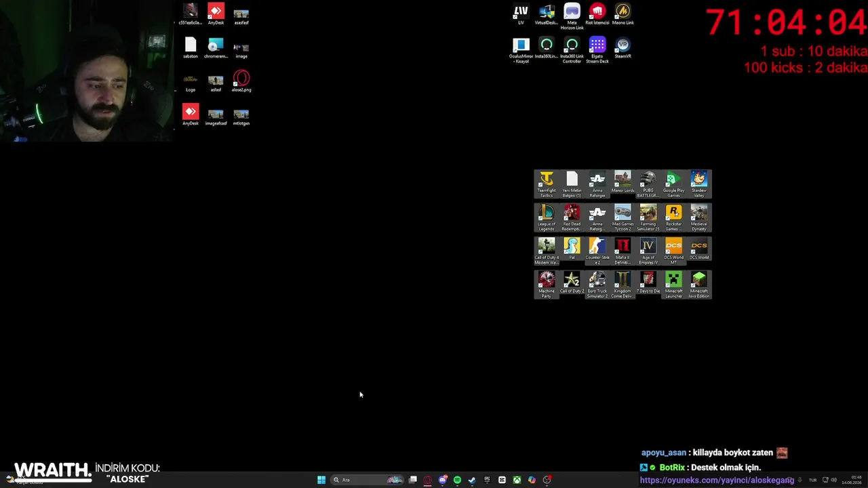The width and height of the screenshot is (868, 488).
Task: Select the Counter-Strike 2 icon
Action: click(x=597, y=251)
